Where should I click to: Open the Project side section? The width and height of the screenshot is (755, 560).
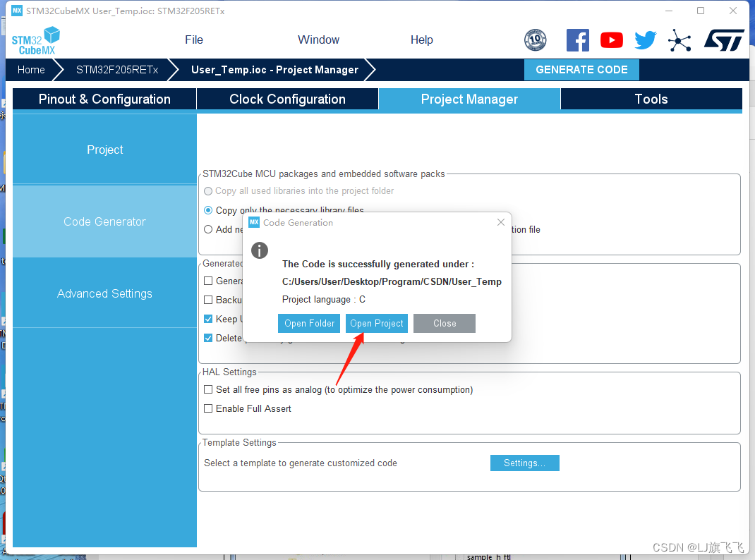click(x=104, y=150)
